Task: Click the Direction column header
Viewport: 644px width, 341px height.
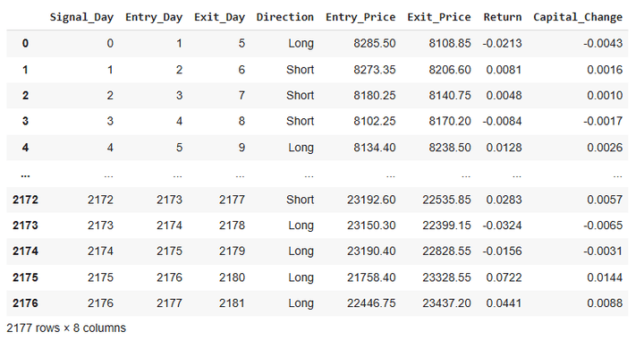Action: point(285,17)
